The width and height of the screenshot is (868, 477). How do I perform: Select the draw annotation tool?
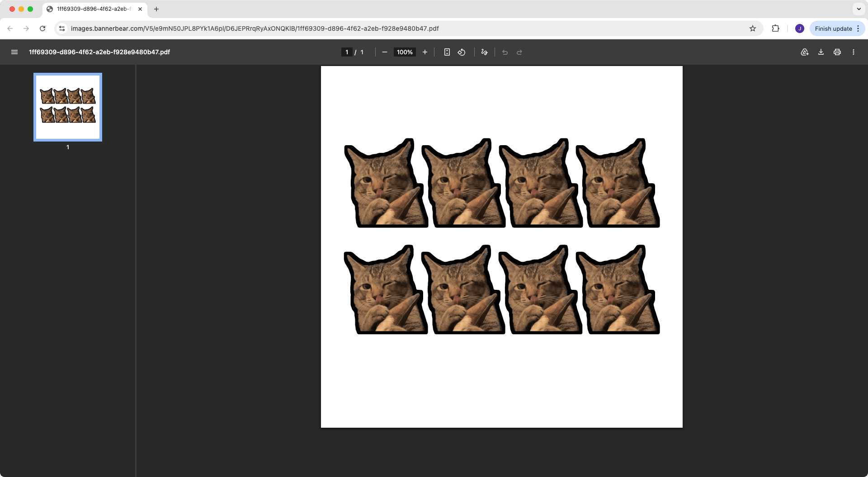coord(485,52)
